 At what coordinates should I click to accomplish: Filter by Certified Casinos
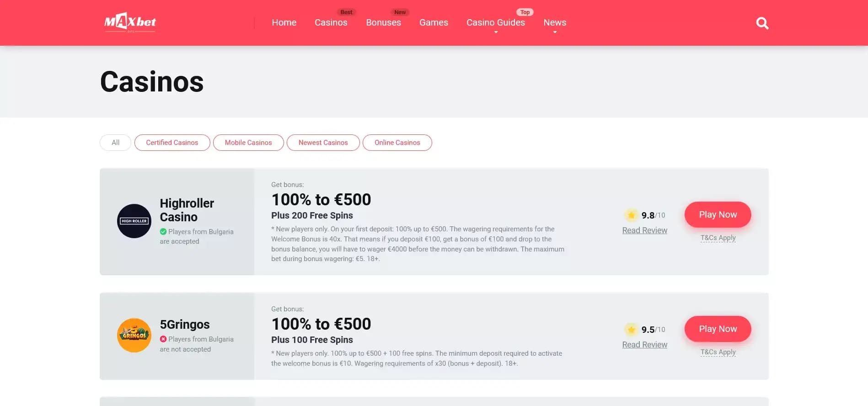click(x=172, y=143)
